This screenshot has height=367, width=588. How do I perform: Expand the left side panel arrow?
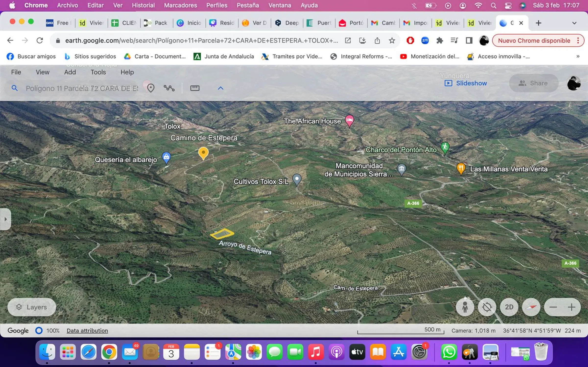pyautogui.click(x=5, y=219)
